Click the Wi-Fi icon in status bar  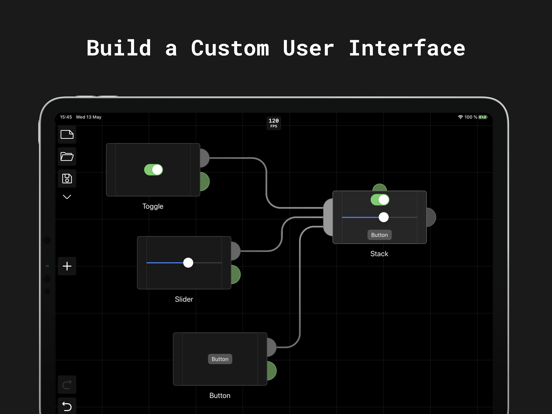click(x=460, y=117)
